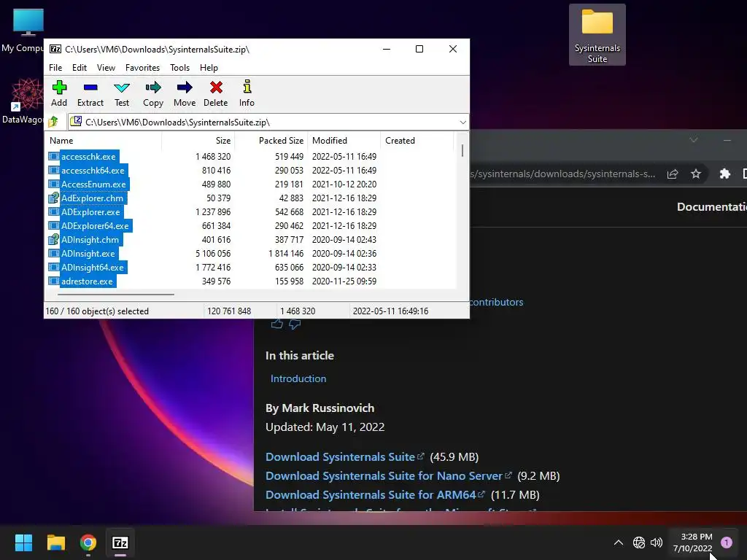Open the contributors link in browser
Image resolution: width=747 pixels, height=560 pixels.
pyautogui.click(x=496, y=302)
